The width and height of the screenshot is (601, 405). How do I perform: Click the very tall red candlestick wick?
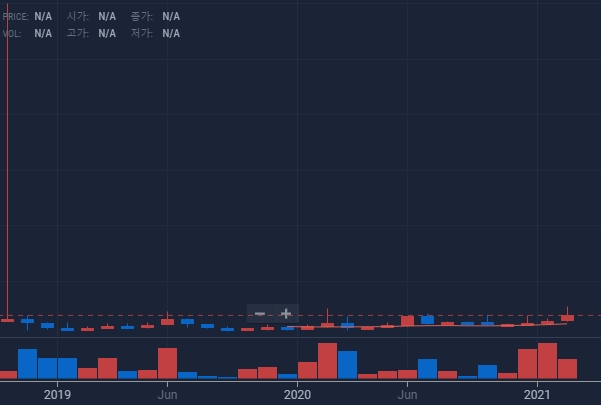click(x=7, y=161)
